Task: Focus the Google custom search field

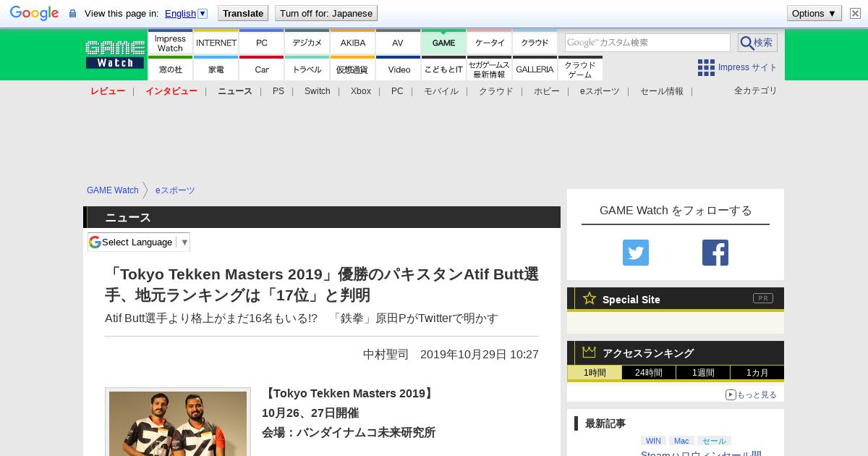Action: tap(647, 43)
